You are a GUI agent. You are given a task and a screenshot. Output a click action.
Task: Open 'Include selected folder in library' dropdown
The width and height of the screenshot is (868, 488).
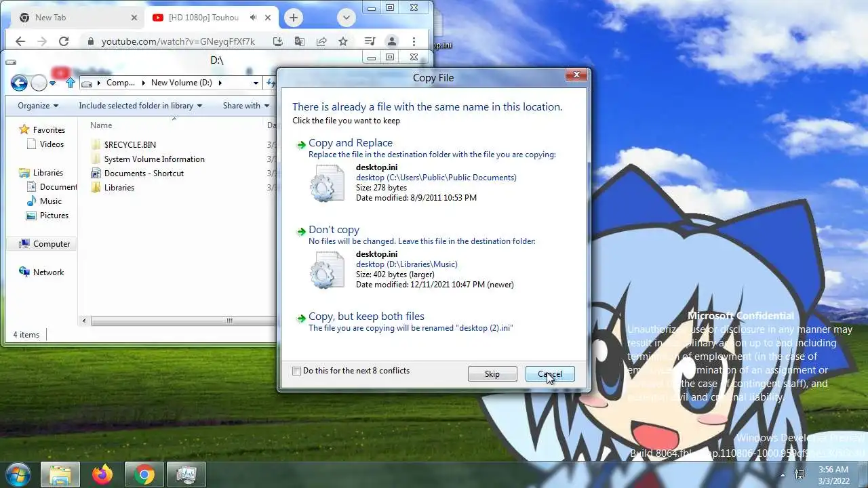click(x=140, y=106)
